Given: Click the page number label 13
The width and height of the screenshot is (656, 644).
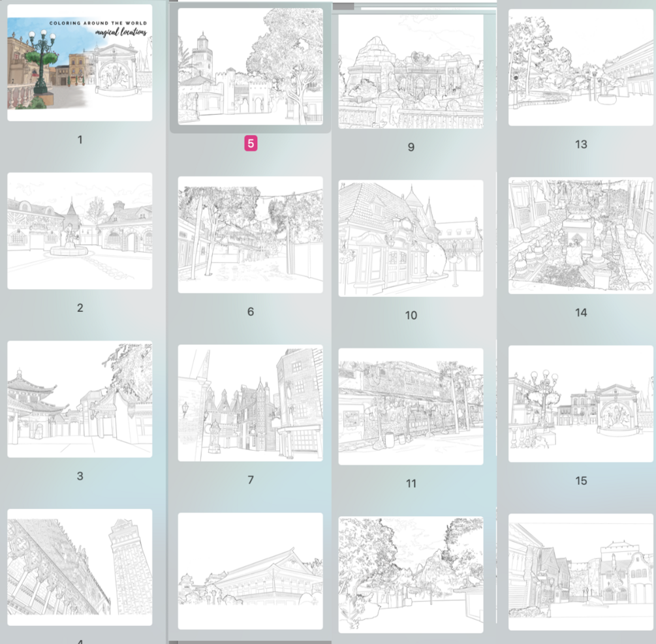Looking at the screenshot, I should tap(581, 144).
